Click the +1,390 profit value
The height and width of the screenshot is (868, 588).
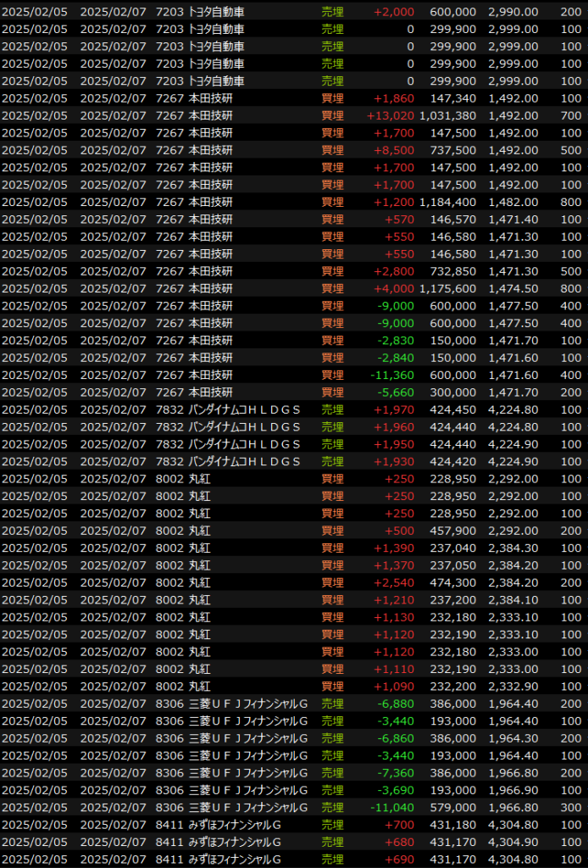394,548
